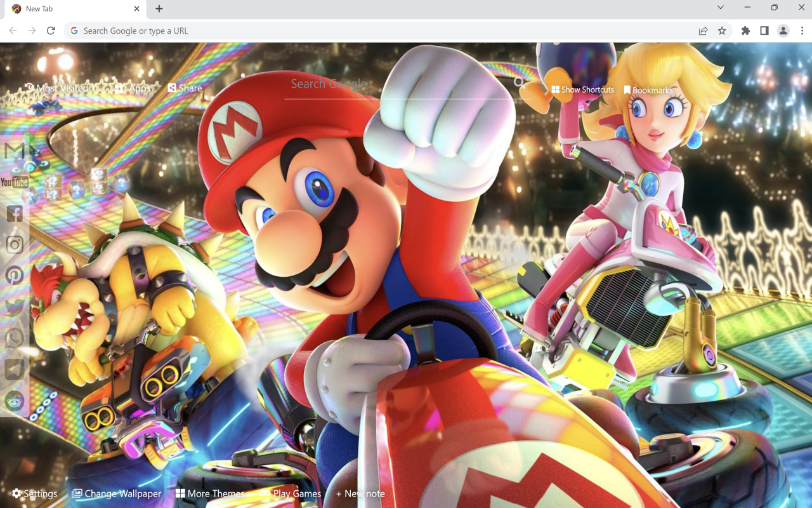Click the Google icon in the address bar

(x=74, y=30)
